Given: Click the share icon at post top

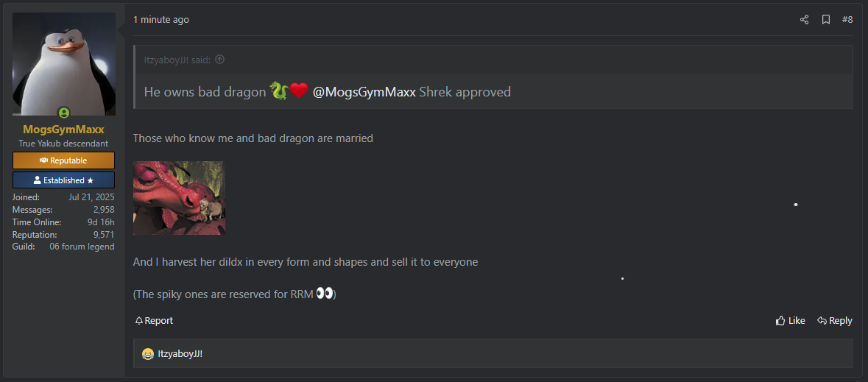Looking at the screenshot, I should tap(804, 20).
